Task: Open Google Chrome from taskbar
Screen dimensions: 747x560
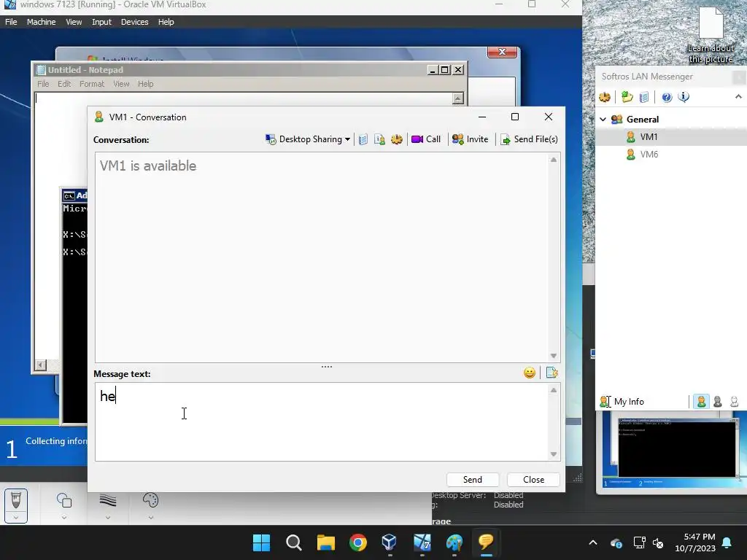Action: [357, 542]
